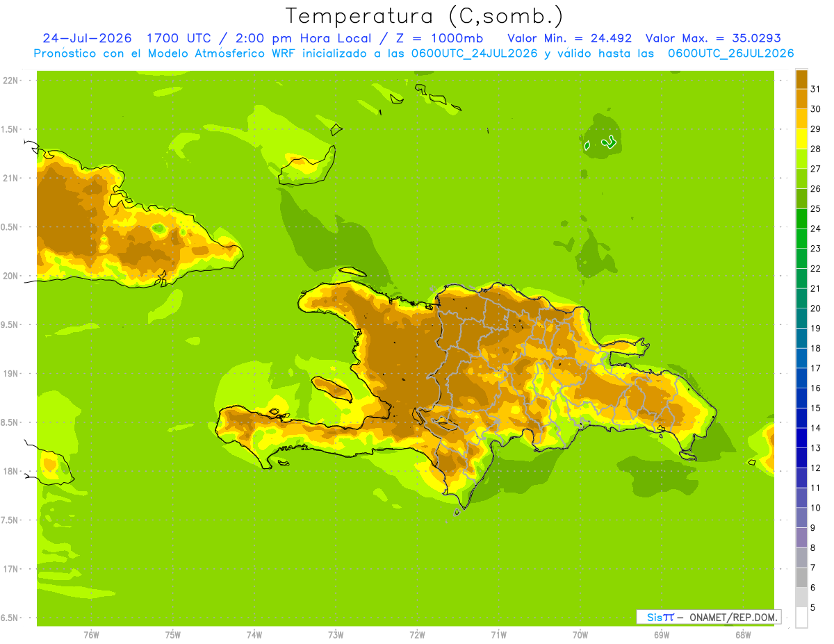Click the "10" colorbar scale label
Image resolution: width=834 pixels, height=644 pixels.
[x=815, y=508]
